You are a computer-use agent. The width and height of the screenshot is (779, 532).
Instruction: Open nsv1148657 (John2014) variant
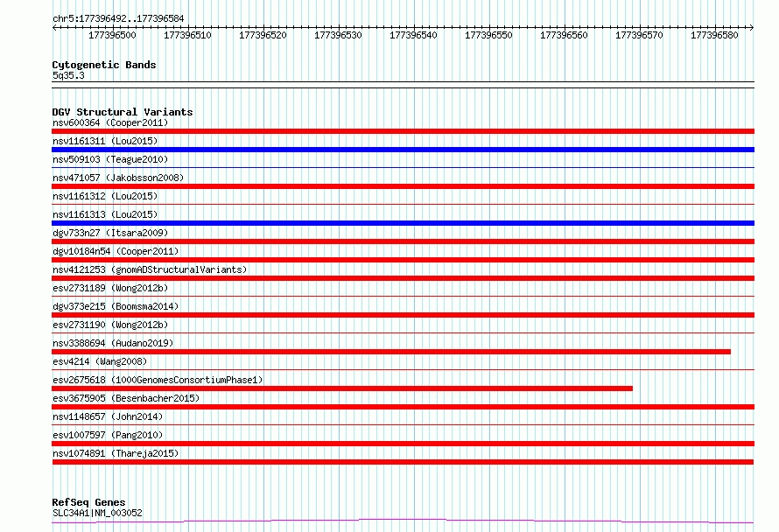coord(108,416)
